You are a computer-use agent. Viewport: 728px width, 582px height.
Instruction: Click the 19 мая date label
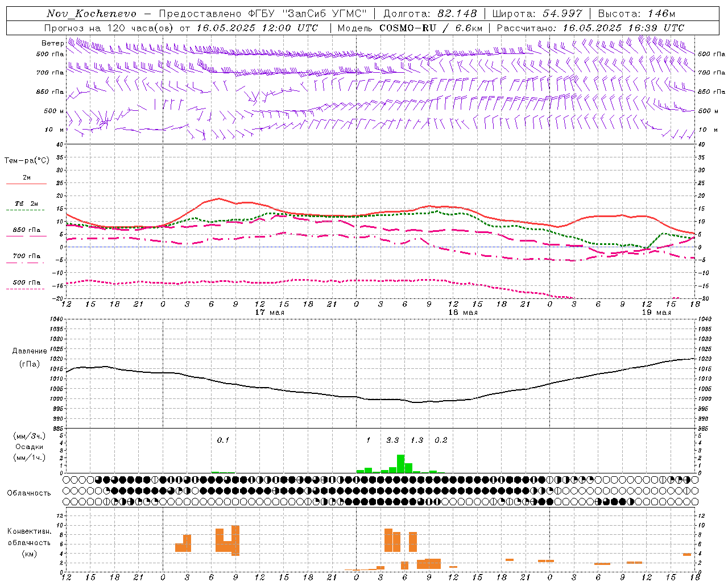(x=656, y=313)
